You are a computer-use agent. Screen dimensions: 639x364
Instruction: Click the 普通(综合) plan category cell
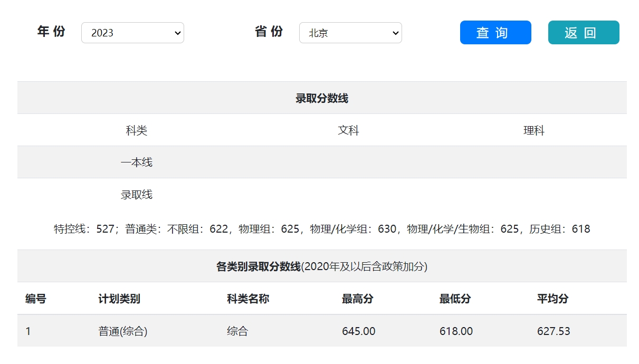(123, 331)
